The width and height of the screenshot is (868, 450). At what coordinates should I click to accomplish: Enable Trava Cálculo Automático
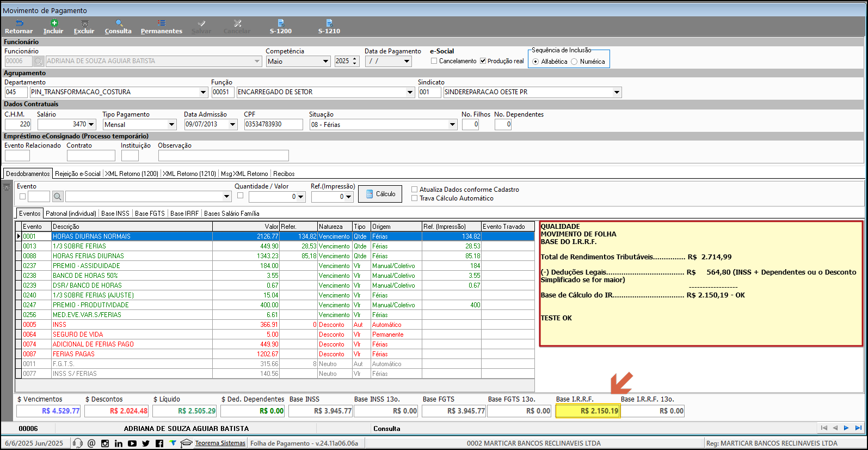pos(415,198)
